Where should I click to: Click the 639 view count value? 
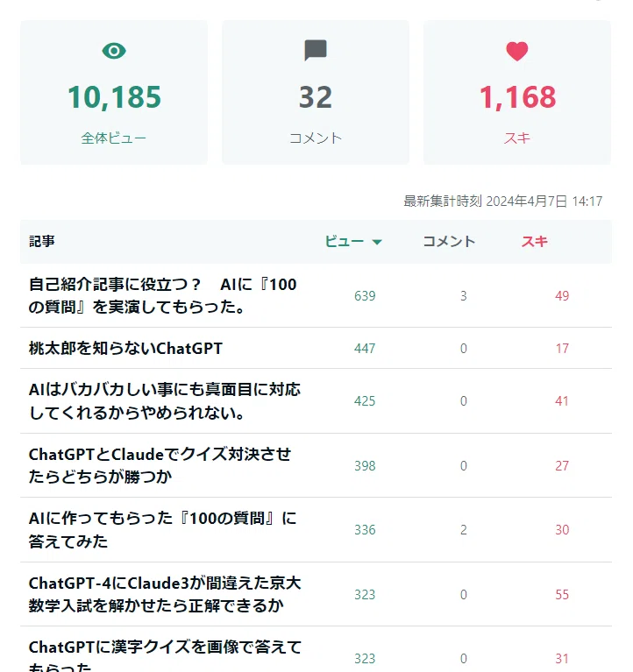click(365, 296)
